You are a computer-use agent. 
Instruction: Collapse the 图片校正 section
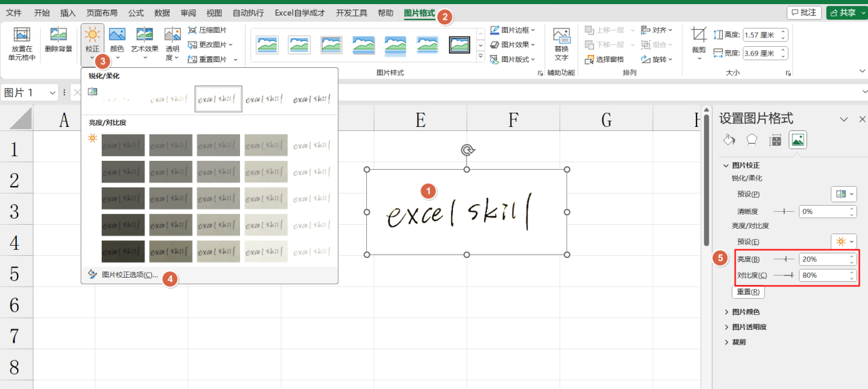[x=726, y=166]
